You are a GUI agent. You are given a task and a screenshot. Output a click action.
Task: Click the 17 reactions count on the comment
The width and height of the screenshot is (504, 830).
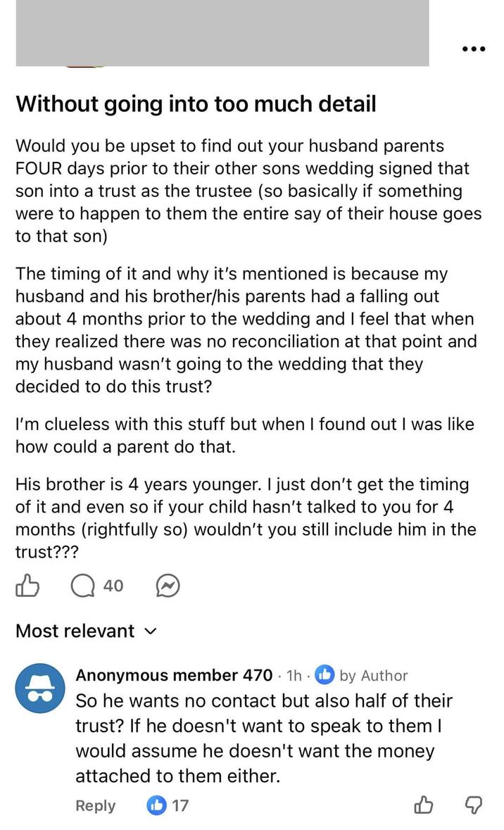pyautogui.click(x=182, y=805)
